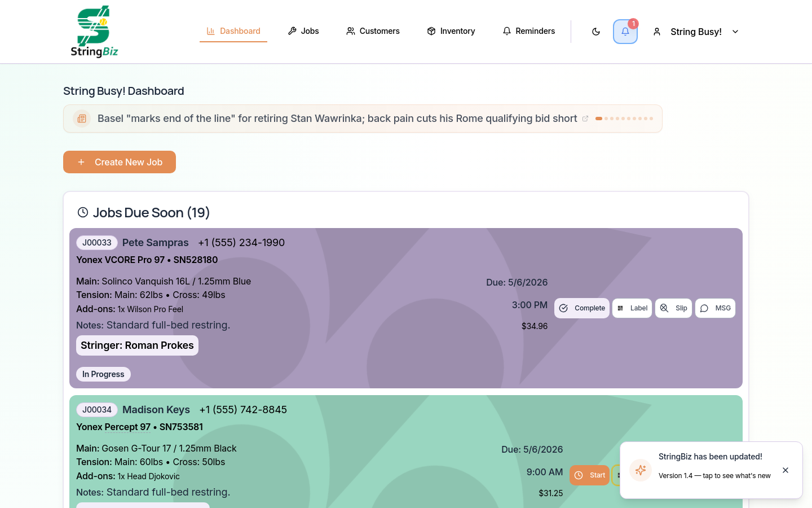Click Pete Sampras phone number +1 (555) 234-1990

[x=241, y=243]
